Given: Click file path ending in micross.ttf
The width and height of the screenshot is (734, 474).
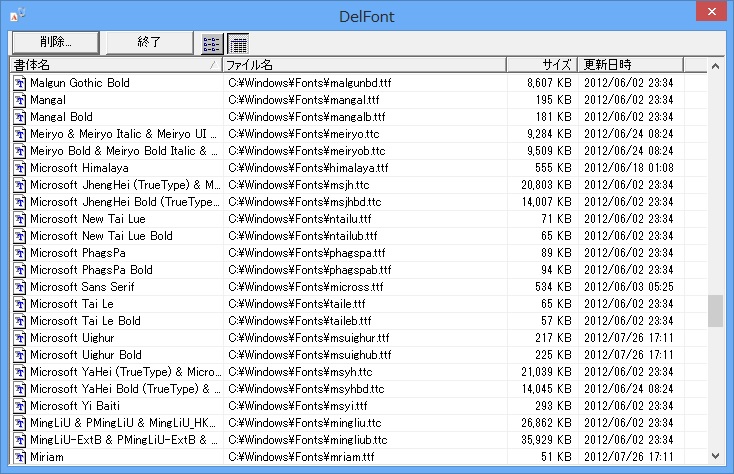Looking at the screenshot, I should [x=306, y=287].
